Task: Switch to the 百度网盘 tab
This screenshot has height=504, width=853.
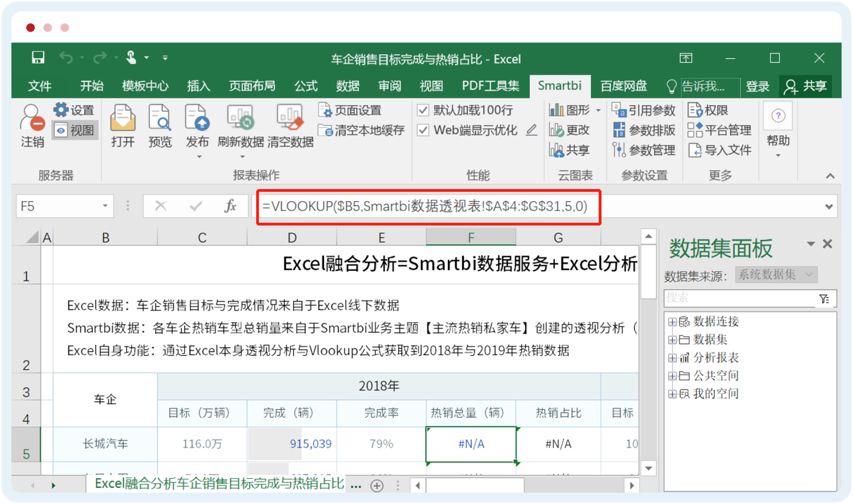Action: tap(624, 86)
